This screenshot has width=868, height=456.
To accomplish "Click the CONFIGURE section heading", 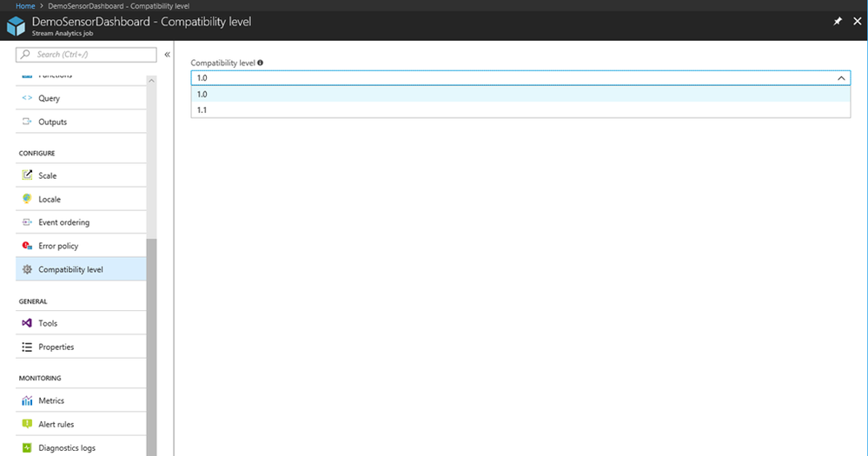I will [37, 153].
